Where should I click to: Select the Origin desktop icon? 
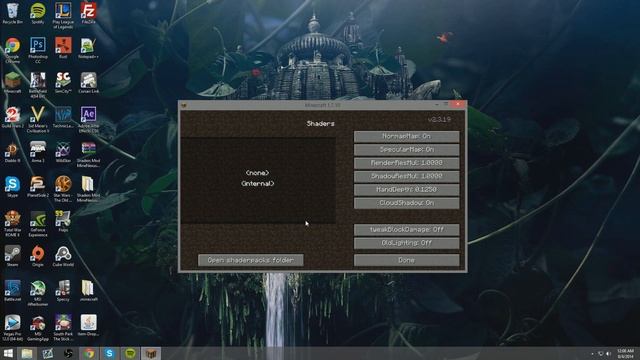click(x=38, y=256)
